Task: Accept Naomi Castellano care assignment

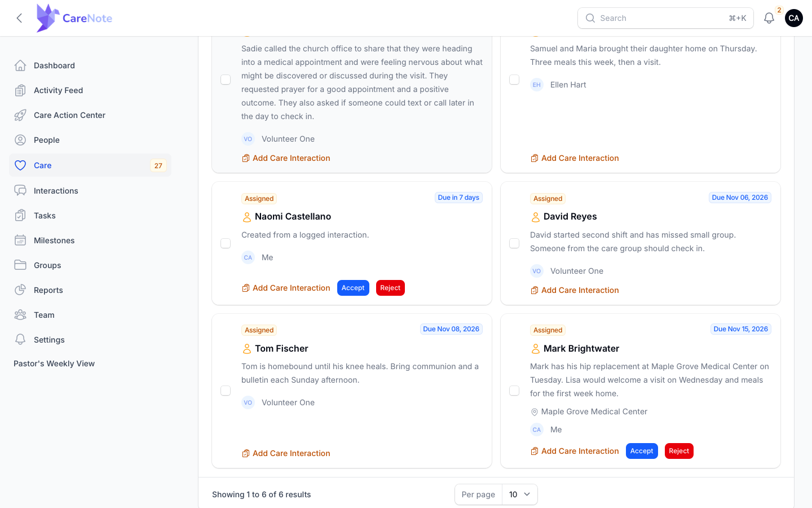Action: (353, 288)
